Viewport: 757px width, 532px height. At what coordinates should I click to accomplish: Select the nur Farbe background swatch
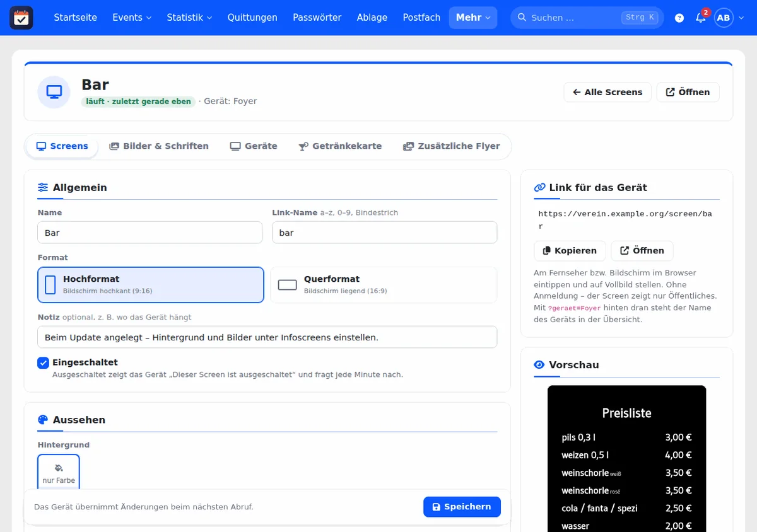click(59, 473)
